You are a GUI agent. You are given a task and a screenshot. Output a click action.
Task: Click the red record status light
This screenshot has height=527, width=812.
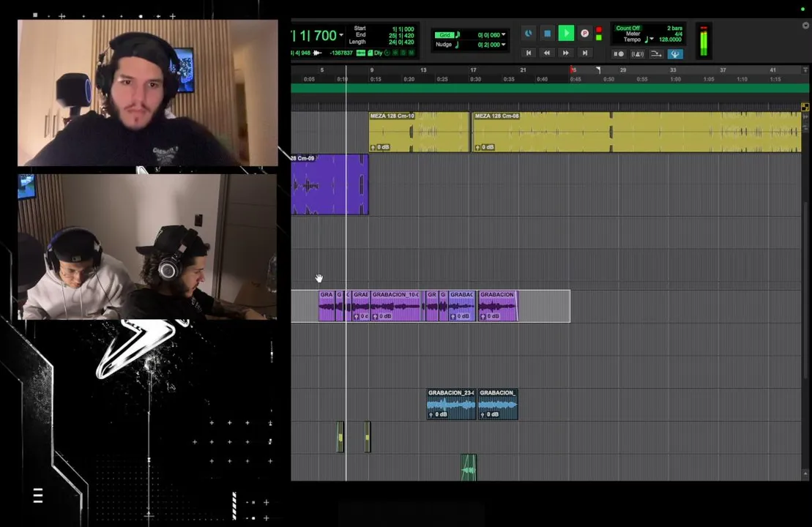point(599,30)
